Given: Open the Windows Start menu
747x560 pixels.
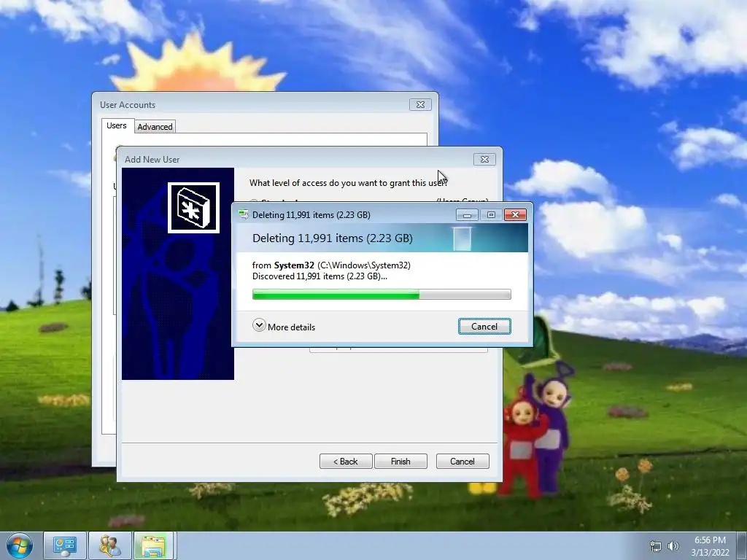Looking at the screenshot, I should (19, 545).
